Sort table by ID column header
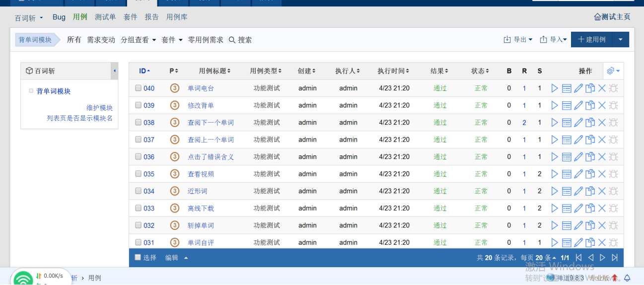Screen dimensions: 644x285 tap(144, 71)
